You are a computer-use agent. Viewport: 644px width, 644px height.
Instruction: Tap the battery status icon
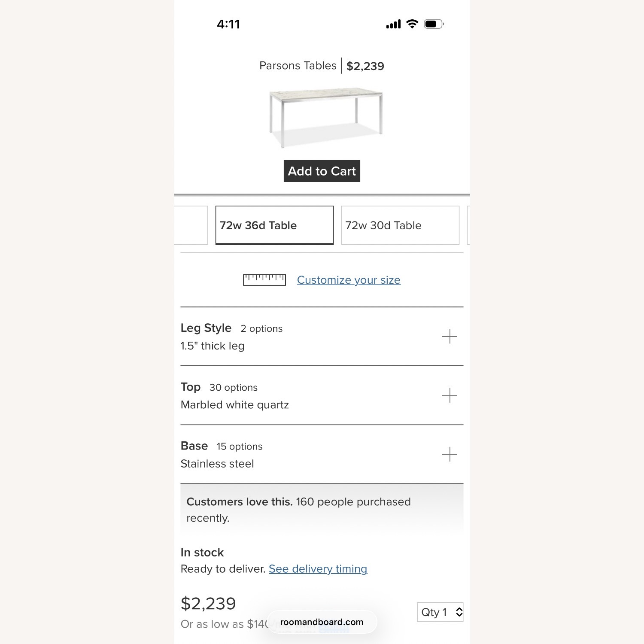click(434, 24)
